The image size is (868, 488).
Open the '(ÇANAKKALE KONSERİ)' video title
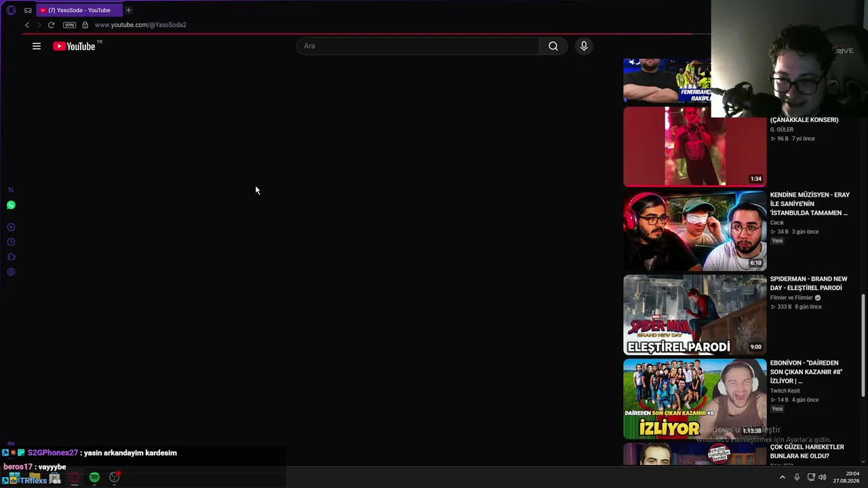[804, 120]
